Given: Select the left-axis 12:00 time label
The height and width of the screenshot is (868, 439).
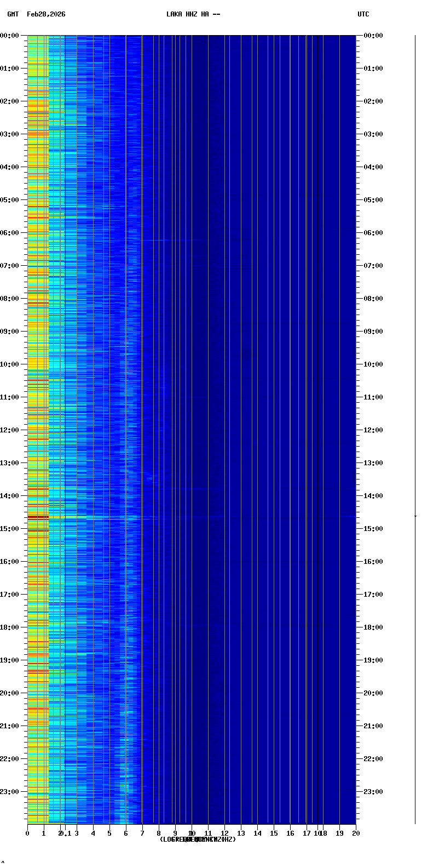Looking at the screenshot, I should tap(10, 430).
